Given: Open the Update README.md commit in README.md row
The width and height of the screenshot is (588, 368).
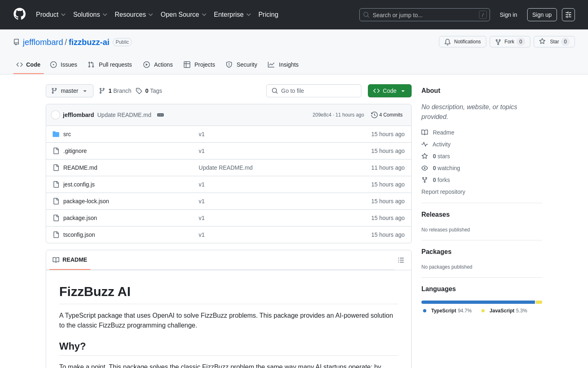Looking at the screenshot, I should (x=225, y=168).
